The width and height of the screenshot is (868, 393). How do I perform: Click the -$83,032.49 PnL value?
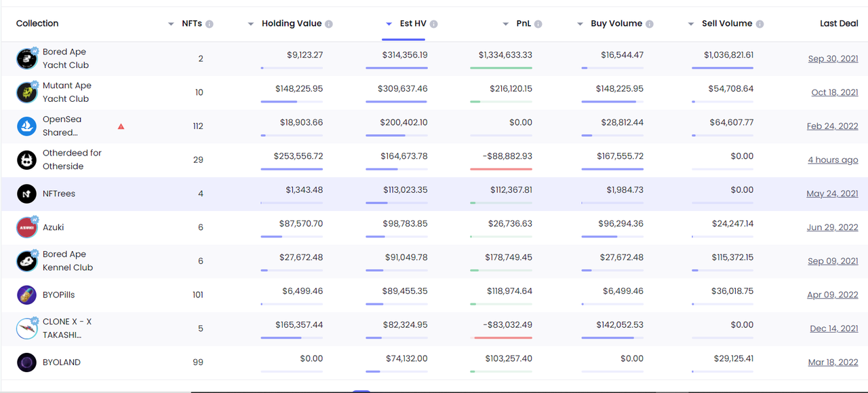508,325
